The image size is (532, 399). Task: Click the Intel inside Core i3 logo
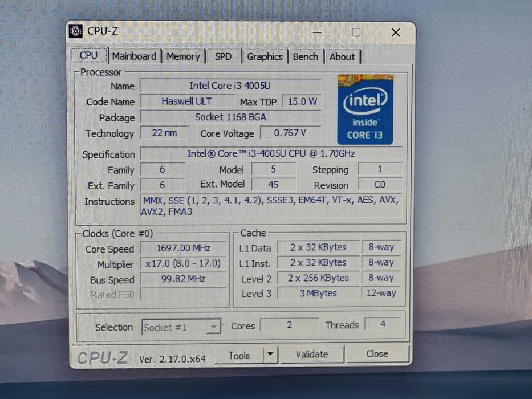pyautogui.click(x=365, y=109)
